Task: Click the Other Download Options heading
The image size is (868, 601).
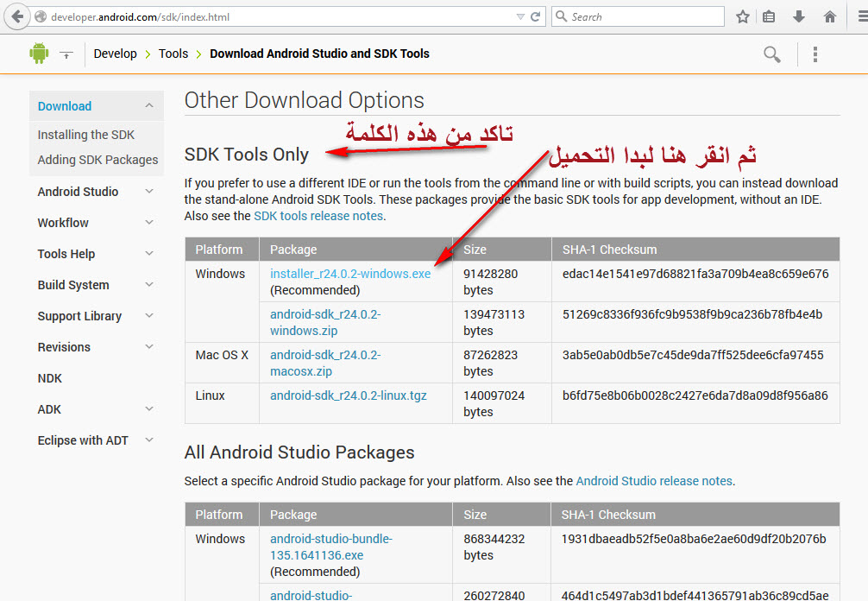Action: pyautogui.click(x=304, y=100)
